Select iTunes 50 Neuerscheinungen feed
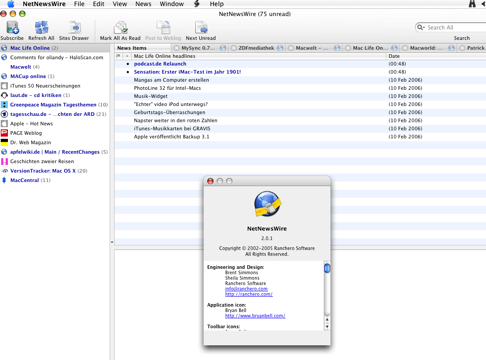Screen dimensions: 486x360 click(55, 86)
